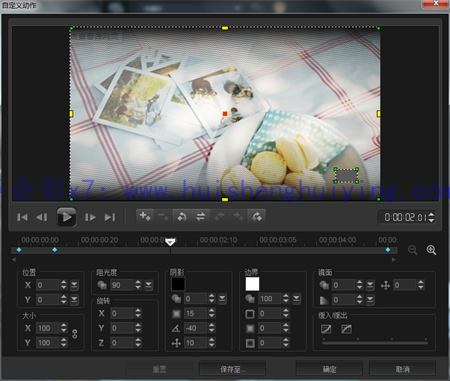This screenshot has height=381, width=450.
Task: Cancel with the 取消 button
Action: pyautogui.click(x=403, y=369)
